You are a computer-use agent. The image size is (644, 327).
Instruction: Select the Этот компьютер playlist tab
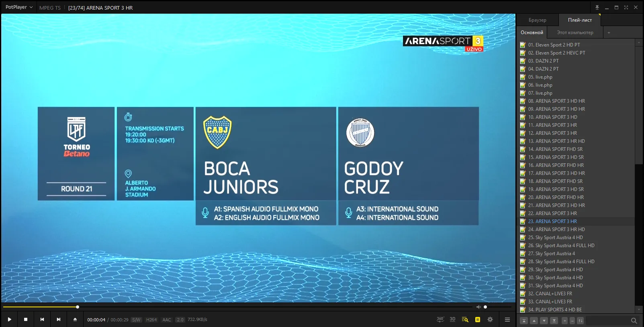click(575, 32)
